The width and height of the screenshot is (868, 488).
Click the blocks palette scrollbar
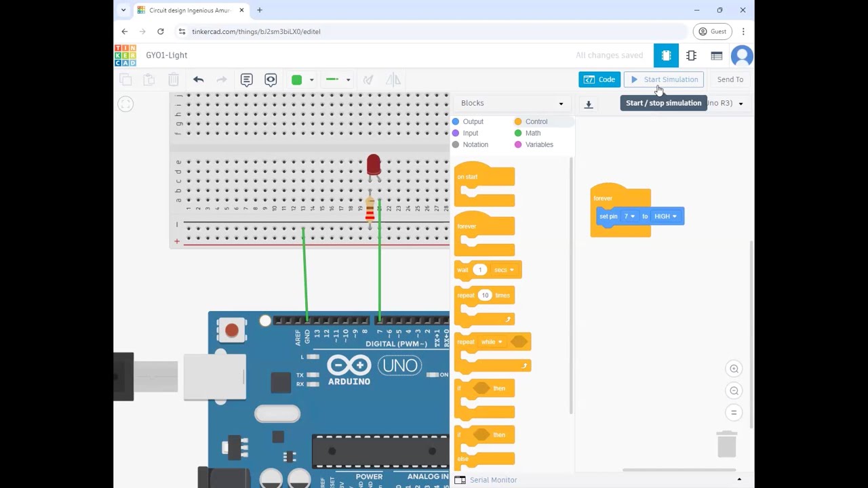pos(572,285)
